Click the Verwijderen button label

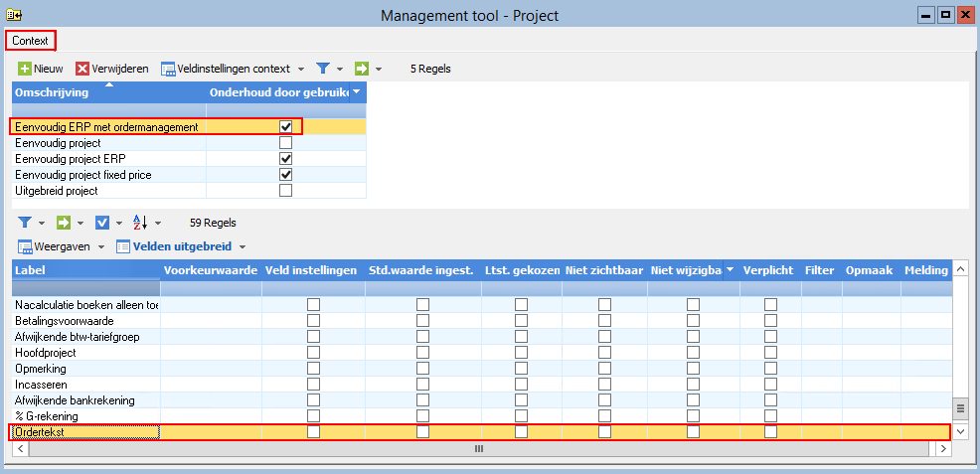[x=120, y=69]
